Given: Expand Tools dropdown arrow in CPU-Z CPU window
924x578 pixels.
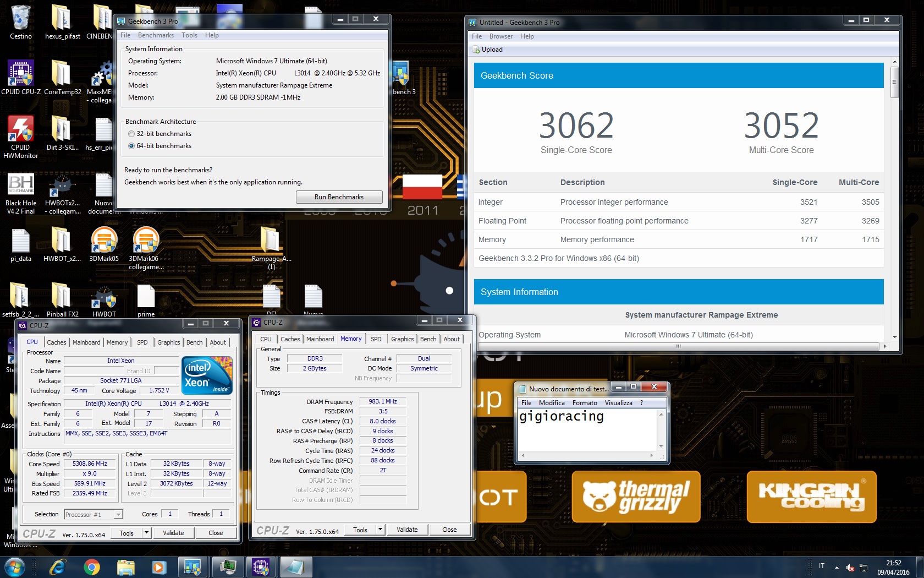Looking at the screenshot, I should pyautogui.click(x=146, y=533).
